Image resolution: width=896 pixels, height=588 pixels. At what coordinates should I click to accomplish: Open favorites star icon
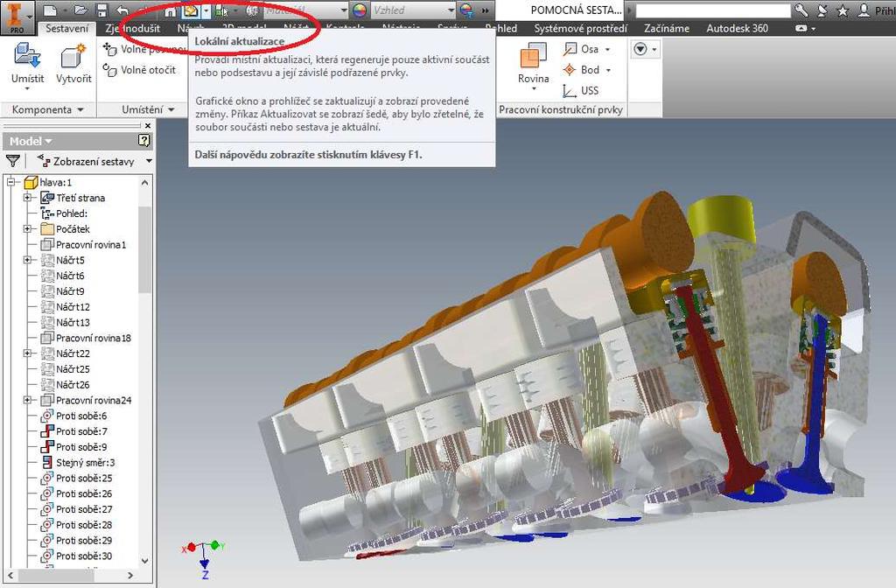(843, 10)
